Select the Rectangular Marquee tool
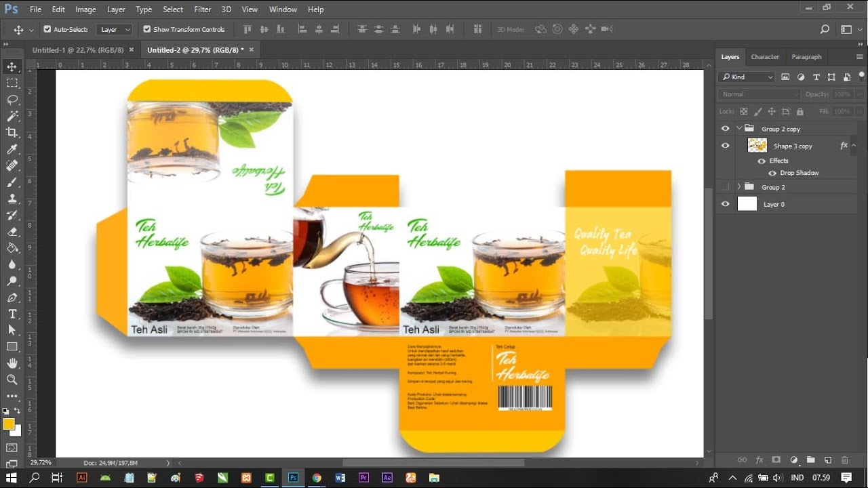868x488 pixels. (12, 83)
